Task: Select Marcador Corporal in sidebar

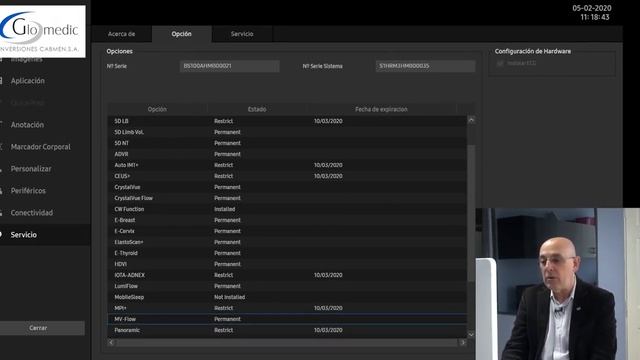Action: (40, 147)
